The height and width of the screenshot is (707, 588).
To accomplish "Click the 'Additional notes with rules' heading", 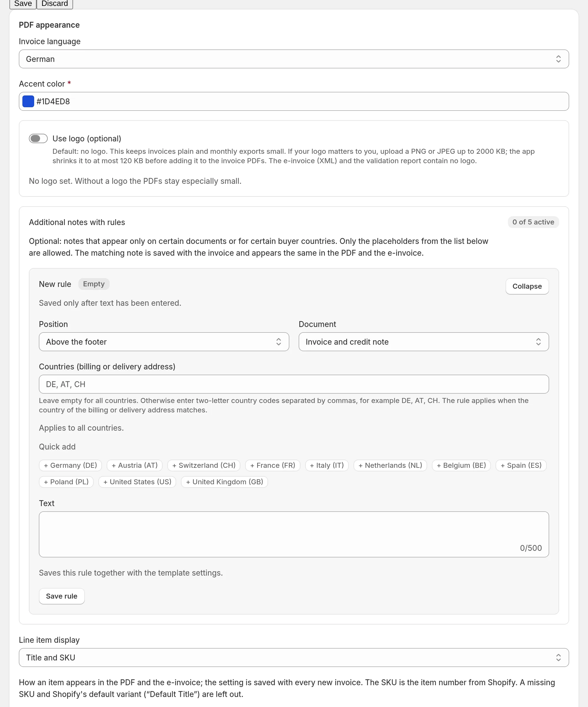I will (77, 222).
